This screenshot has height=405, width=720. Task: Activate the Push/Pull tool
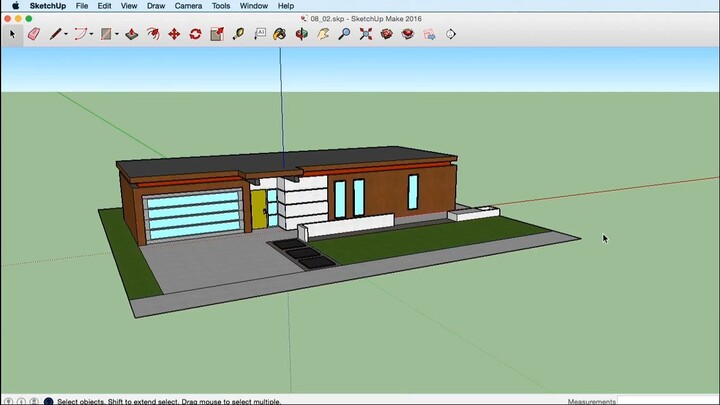[130, 34]
